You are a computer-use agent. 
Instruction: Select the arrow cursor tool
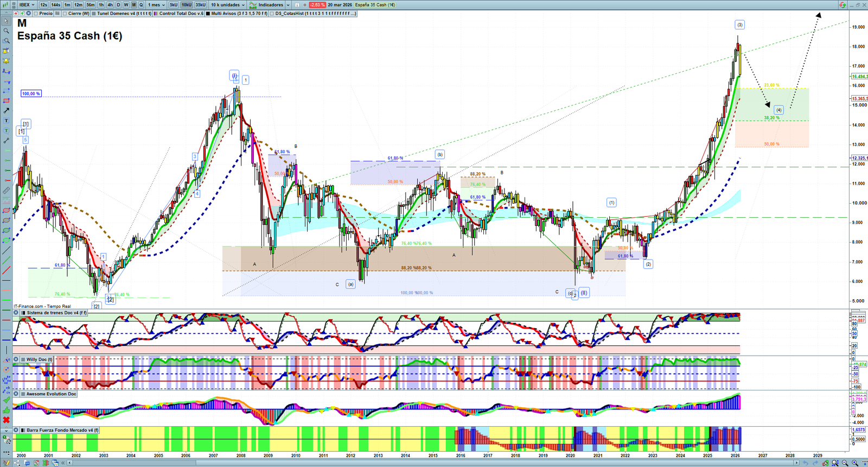click(6, 21)
